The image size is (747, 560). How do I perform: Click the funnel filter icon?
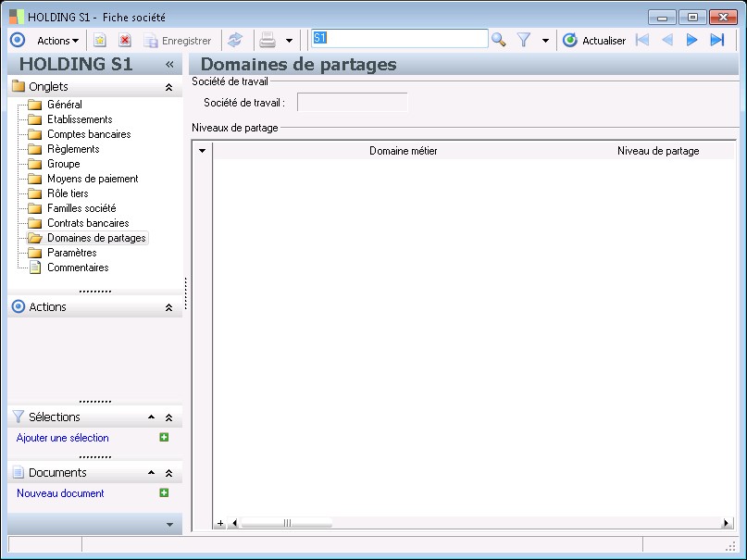(524, 40)
